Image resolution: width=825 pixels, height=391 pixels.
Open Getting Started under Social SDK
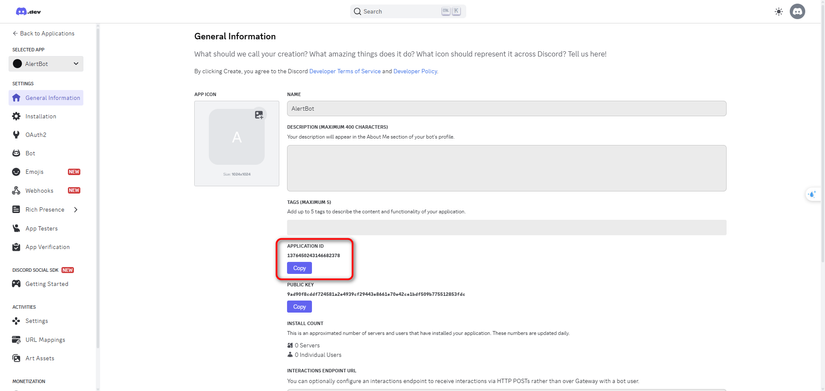46,284
